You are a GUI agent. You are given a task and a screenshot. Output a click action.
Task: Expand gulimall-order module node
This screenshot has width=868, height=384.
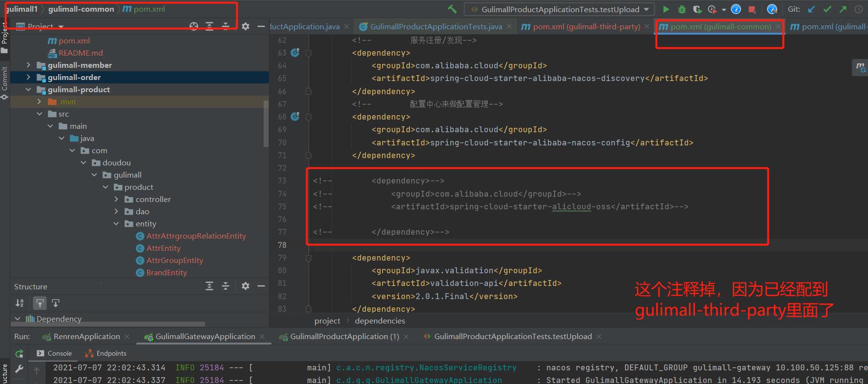pos(28,77)
